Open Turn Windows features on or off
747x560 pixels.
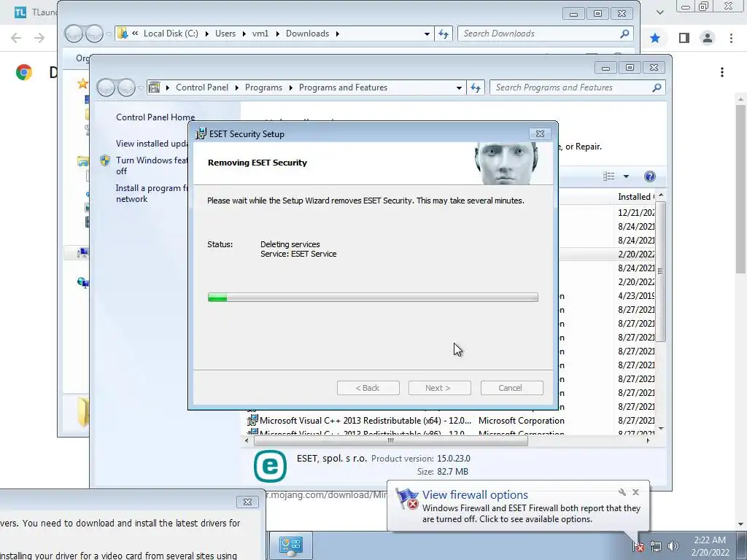(x=152, y=166)
